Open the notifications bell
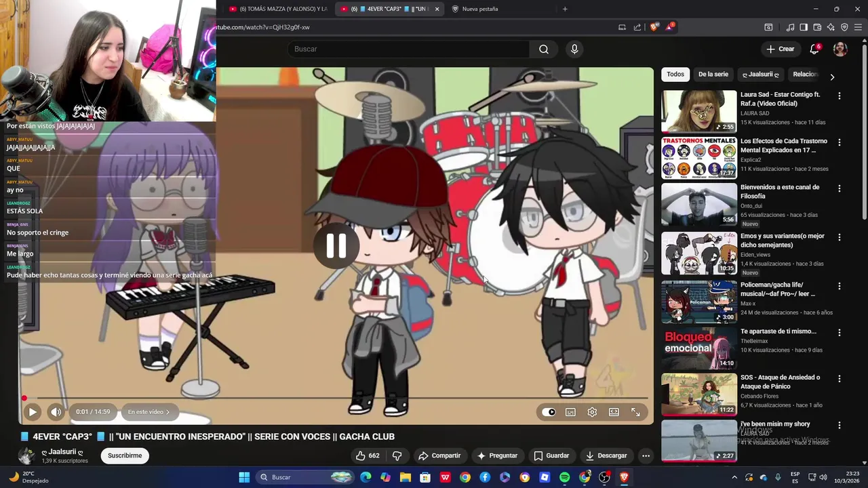868x488 pixels. pyautogui.click(x=814, y=49)
